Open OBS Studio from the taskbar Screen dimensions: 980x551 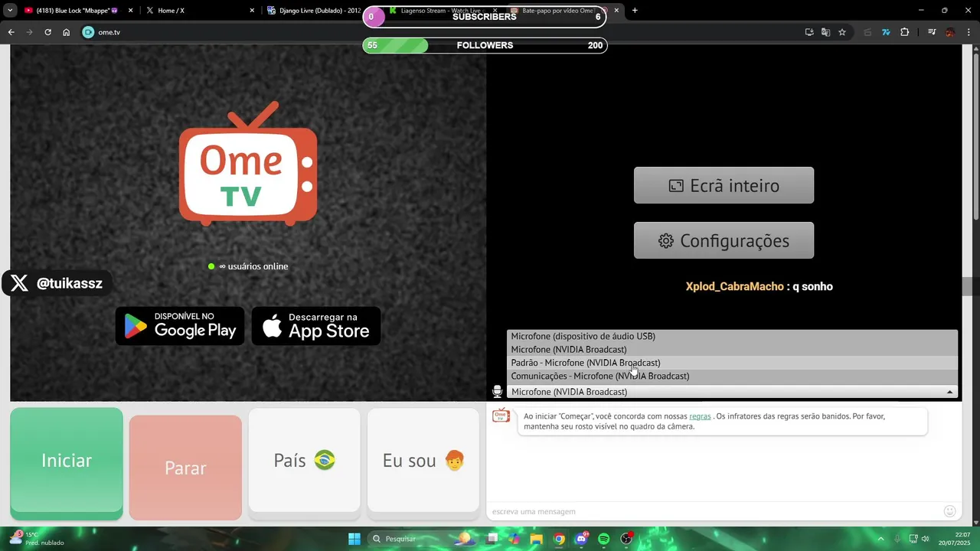click(626, 539)
